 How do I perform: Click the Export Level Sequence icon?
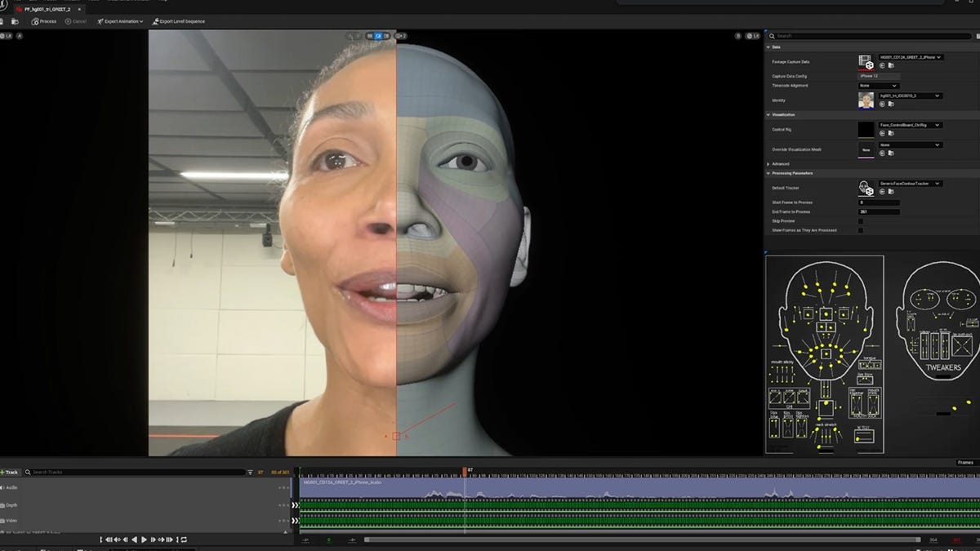tap(155, 21)
